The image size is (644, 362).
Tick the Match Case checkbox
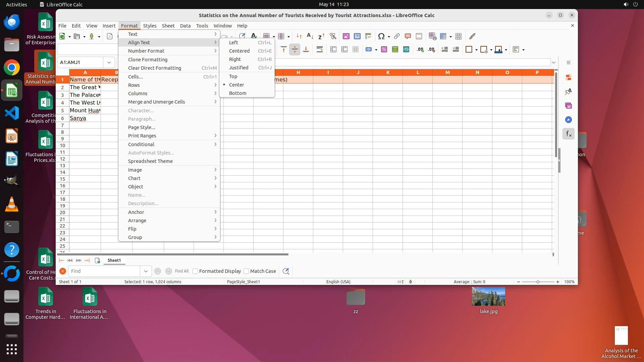pos(246,271)
